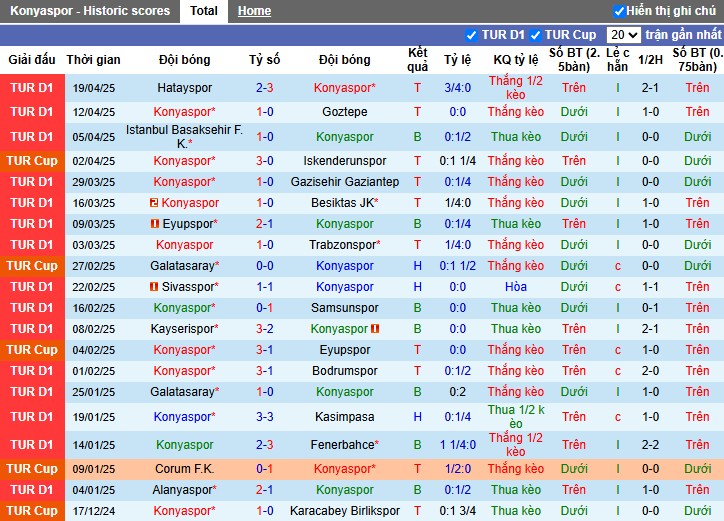The image size is (724, 521).
Task: Click the date 17/12/24
Action: pyautogui.click(x=94, y=511)
